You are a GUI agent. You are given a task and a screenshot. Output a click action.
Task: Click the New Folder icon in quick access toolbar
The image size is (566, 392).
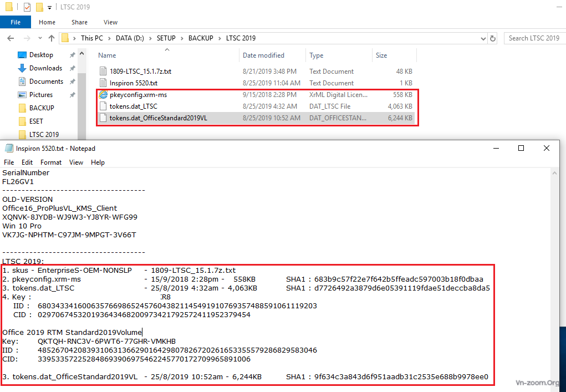click(39, 7)
